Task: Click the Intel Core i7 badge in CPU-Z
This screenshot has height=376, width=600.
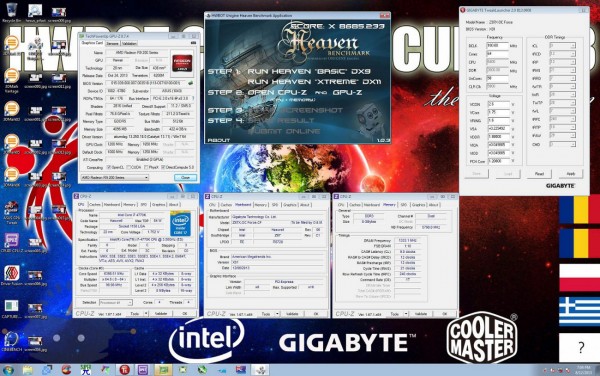Action: pyautogui.click(x=180, y=224)
